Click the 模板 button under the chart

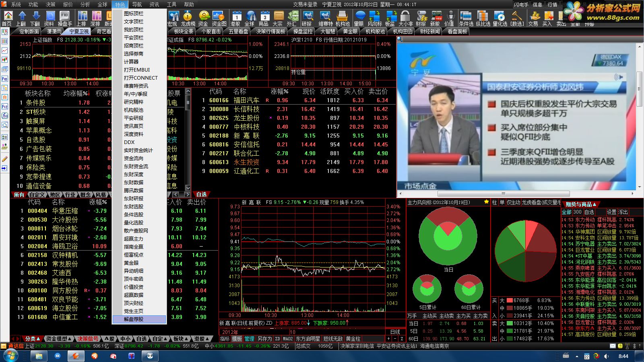[237, 339]
